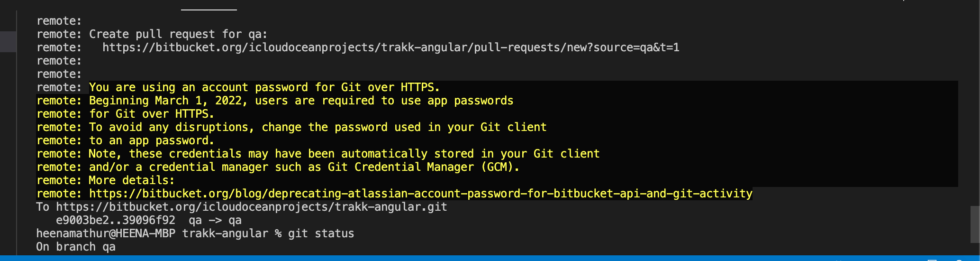Open the Bitbucket pull-requests/new link
The image size is (980, 261).
pyautogui.click(x=390, y=47)
